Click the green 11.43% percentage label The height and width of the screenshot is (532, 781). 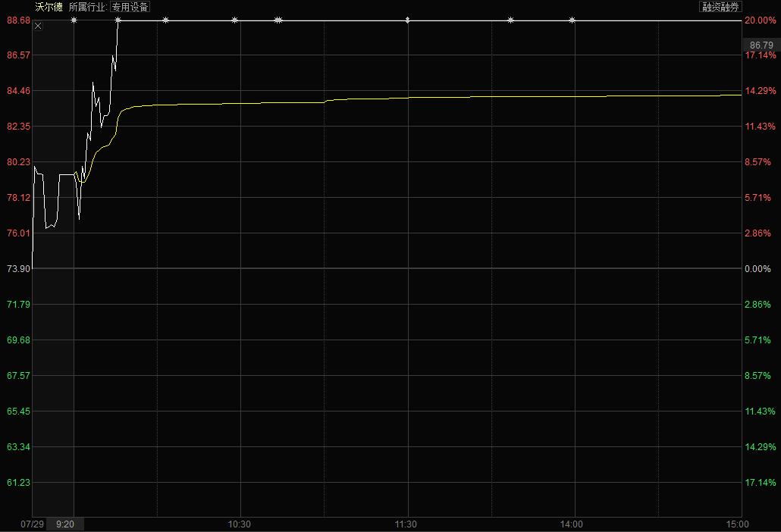point(760,411)
